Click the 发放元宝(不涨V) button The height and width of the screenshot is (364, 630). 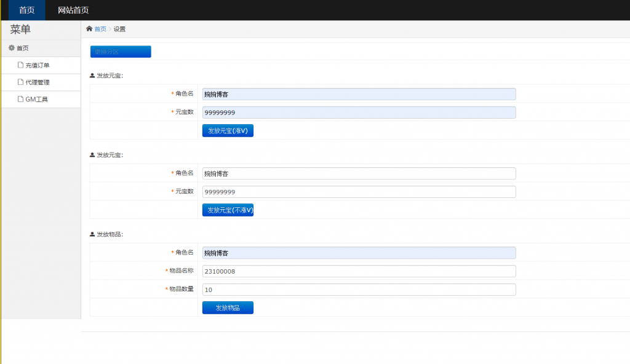(228, 210)
